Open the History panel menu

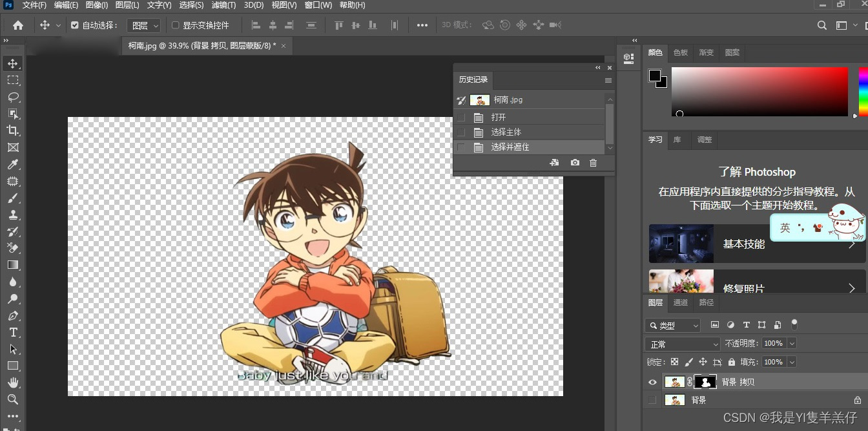pos(608,80)
